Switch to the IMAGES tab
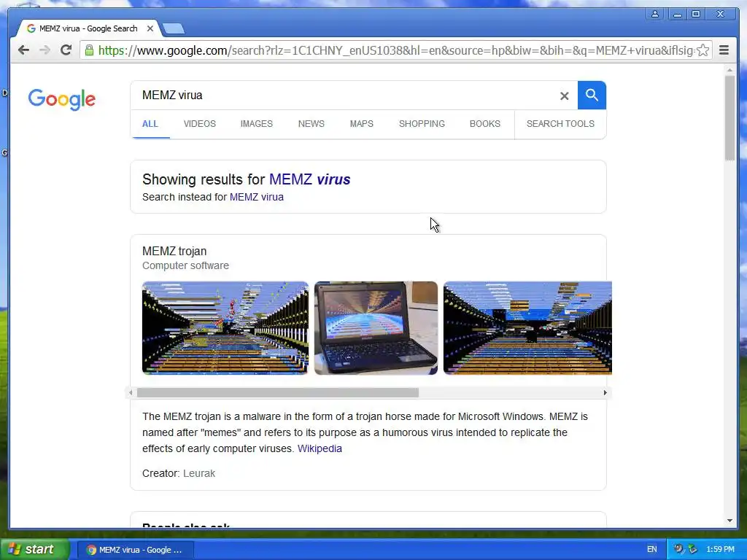The image size is (747, 560). tap(256, 124)
